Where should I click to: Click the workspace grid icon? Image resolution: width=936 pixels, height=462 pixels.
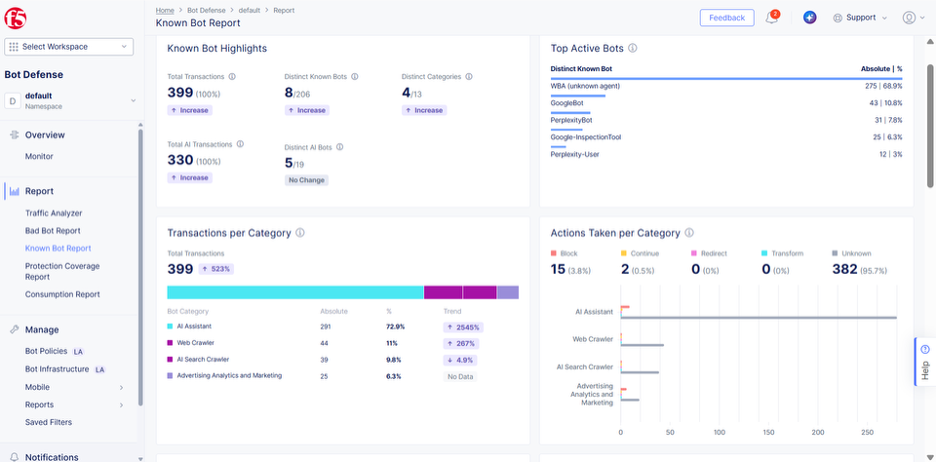point(14,47)
